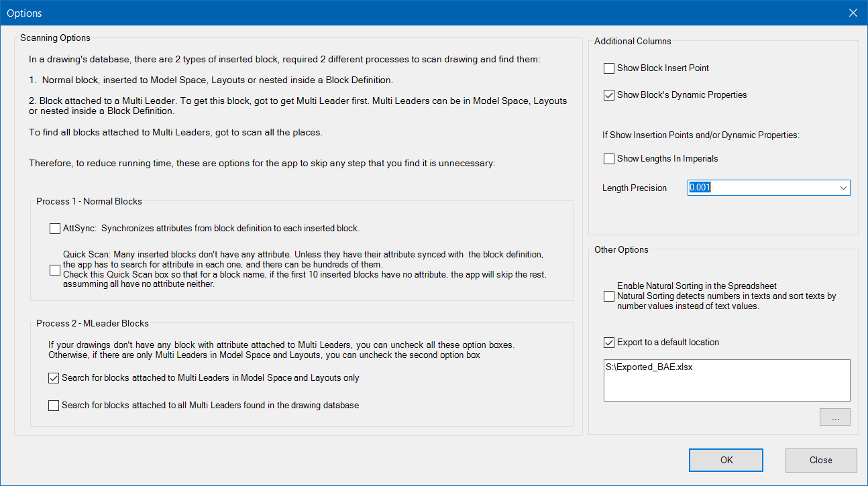This screenshot has width=868, height=486.
Task: Uncheck Show Block's Dynamic Properties
Action: [609, 95]
